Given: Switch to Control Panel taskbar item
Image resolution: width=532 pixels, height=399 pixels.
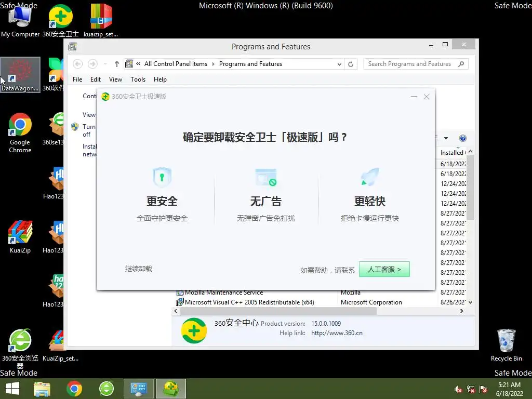Looking at the screenshot, I should tap(138, 389).
